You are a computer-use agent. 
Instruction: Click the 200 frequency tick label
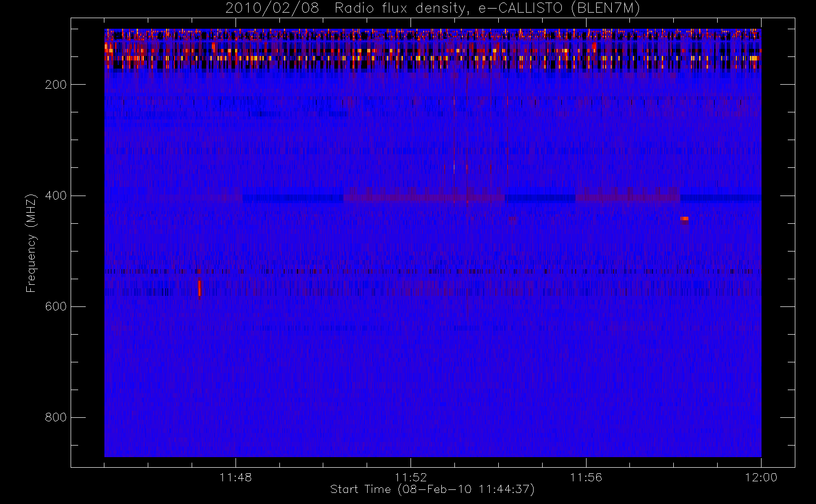(x=56, y=85)
